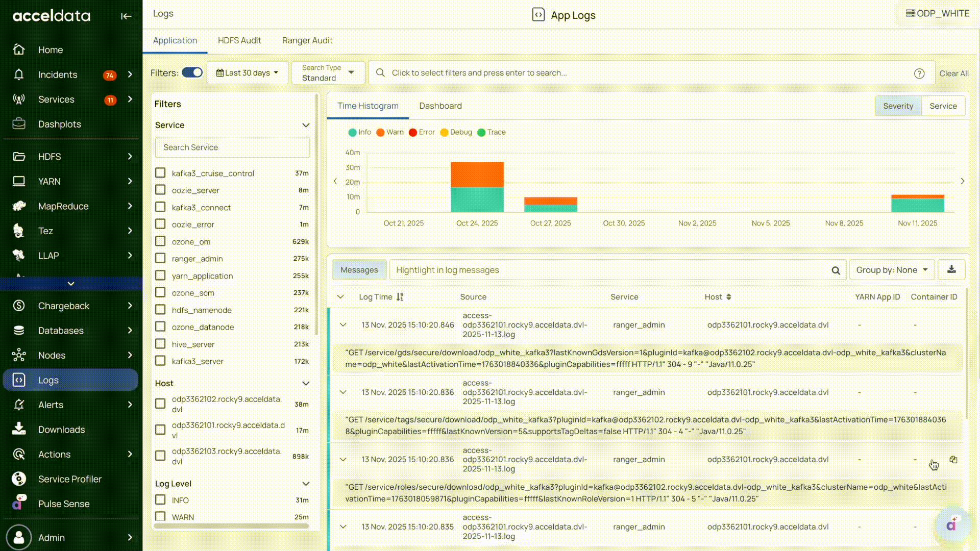
Task: Click the orange Warn legend swatch
Action: [380, 133]
